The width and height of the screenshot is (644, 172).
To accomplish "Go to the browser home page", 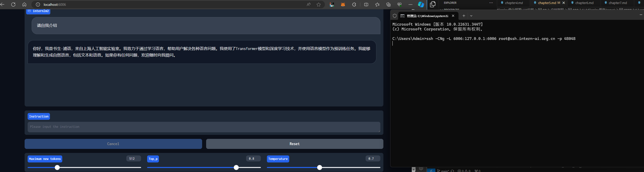I will click(24, 5).
